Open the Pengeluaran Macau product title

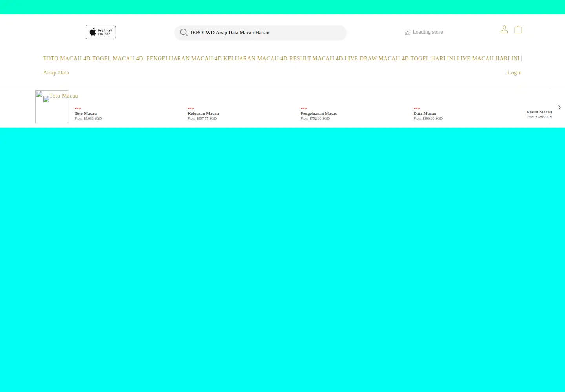[319, 113]
